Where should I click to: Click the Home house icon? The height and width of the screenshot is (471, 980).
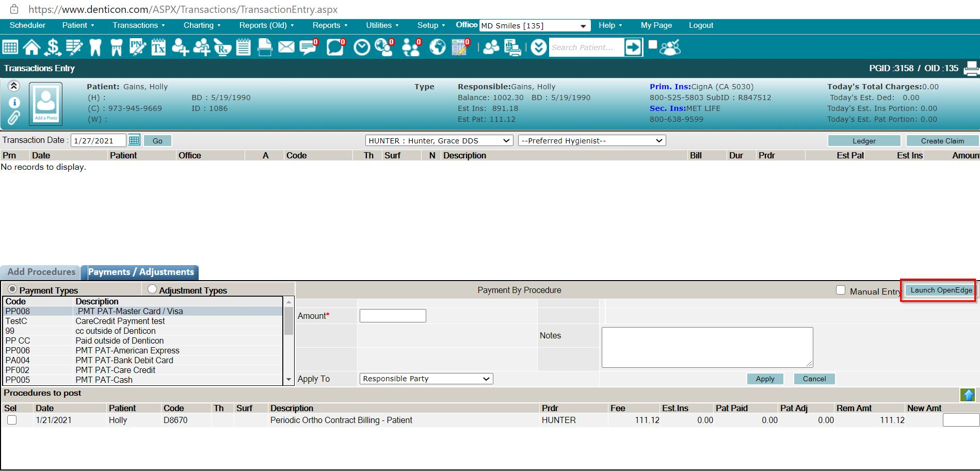pos(31,47)
